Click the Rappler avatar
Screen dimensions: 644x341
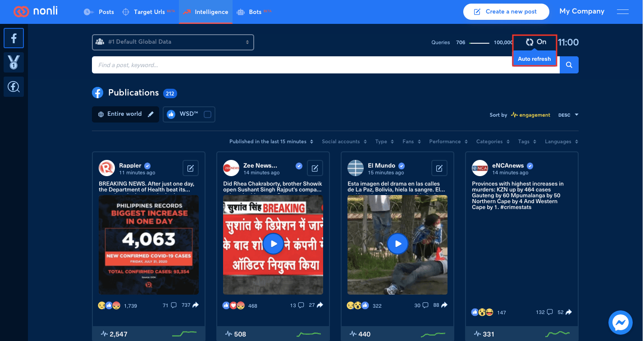point(107,168)
